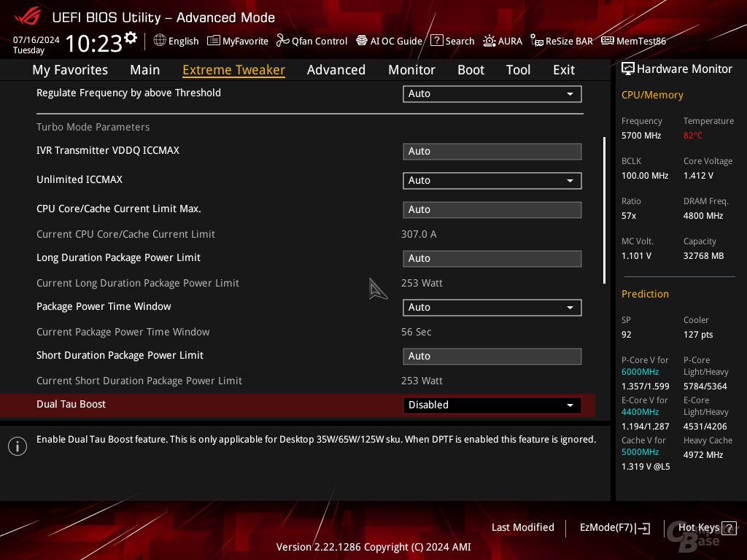
Task: View Last Modified changes
Action: [x=523, y=527]
